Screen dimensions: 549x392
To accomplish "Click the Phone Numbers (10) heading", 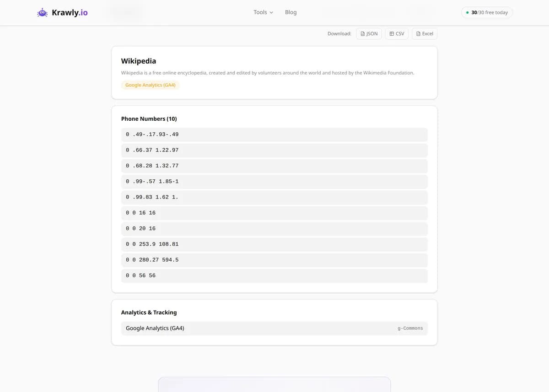I will click(149, 119).
